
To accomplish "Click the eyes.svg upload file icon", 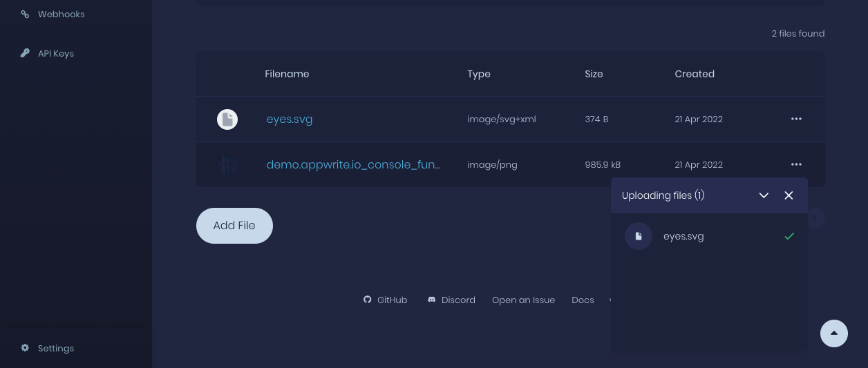I will point(639,236).
